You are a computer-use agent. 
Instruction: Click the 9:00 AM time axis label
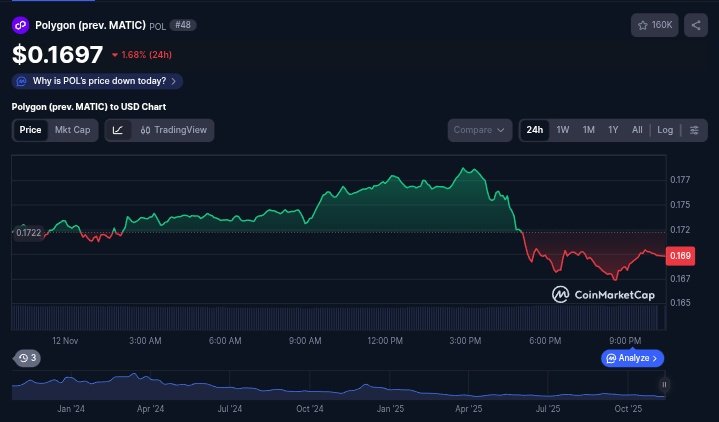[x=305, y=341]
